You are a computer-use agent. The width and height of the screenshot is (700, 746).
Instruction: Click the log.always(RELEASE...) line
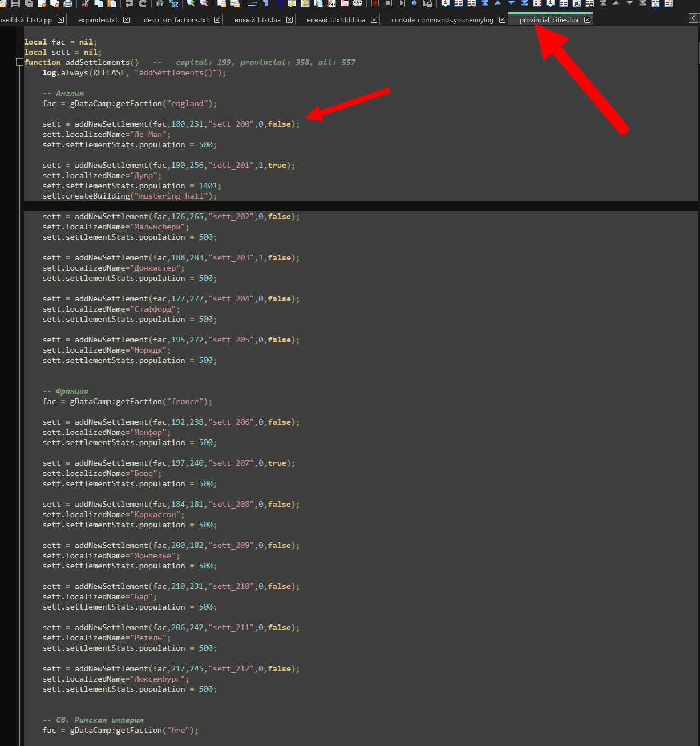[134, 73]
